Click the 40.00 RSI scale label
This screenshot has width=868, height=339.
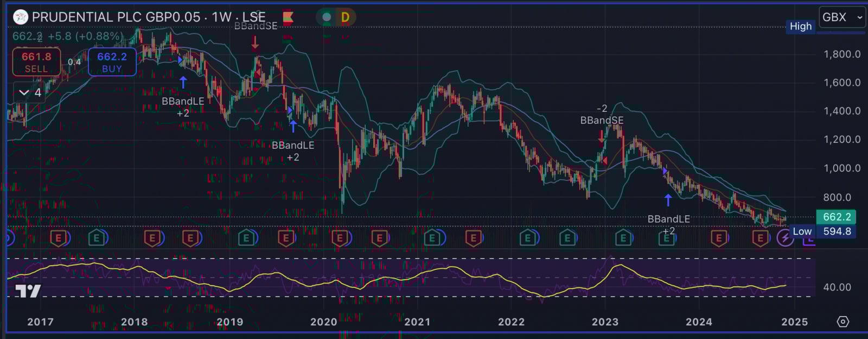point(837,287)
